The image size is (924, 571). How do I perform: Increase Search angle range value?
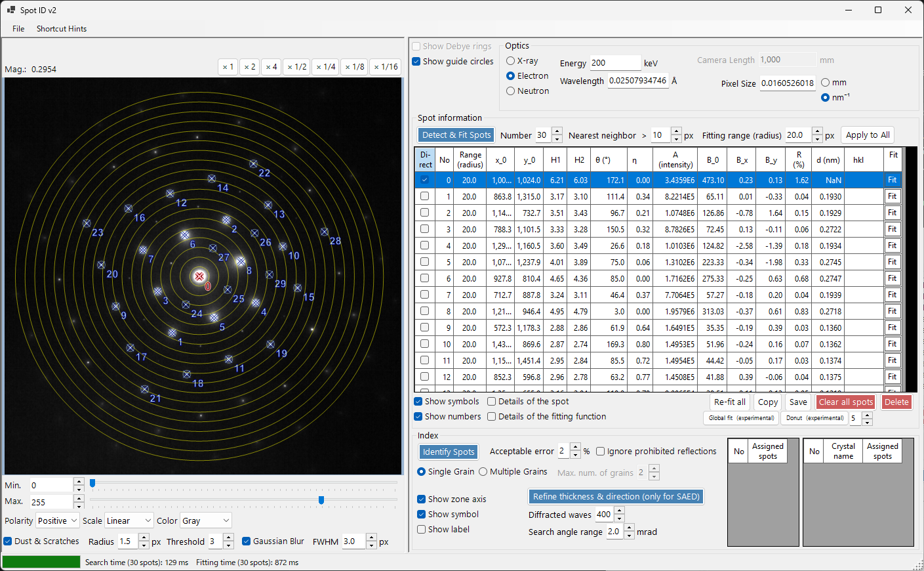(630, 528)
